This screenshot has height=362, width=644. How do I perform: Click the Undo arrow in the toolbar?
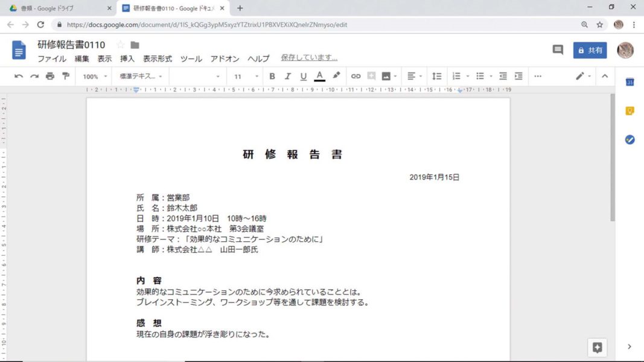19,77
